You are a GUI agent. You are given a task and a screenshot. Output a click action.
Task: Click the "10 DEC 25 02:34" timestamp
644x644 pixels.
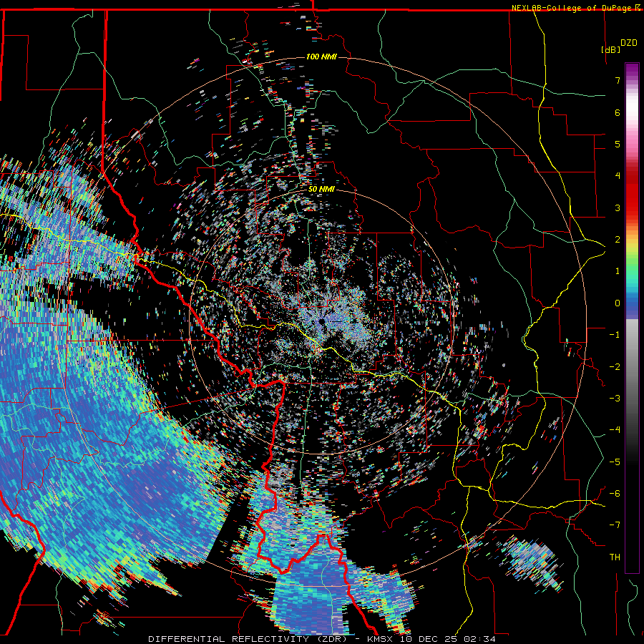point(448,639)
